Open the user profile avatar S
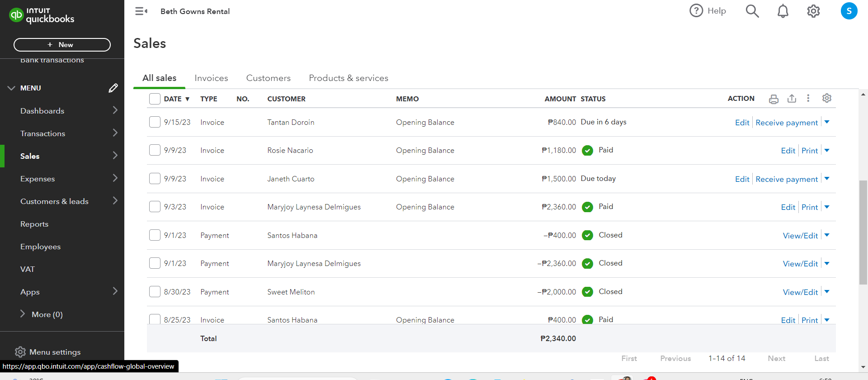The image size is (868, 380). 849,11
